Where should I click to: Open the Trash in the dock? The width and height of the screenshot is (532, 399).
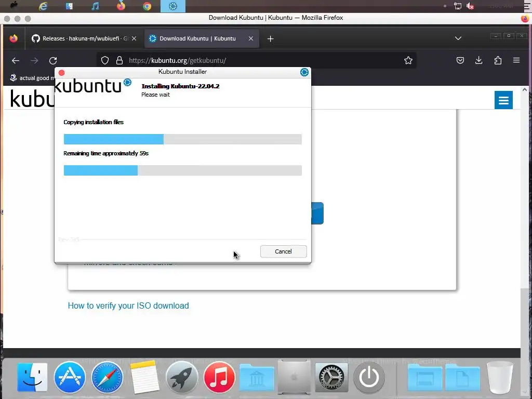[499, 377]
